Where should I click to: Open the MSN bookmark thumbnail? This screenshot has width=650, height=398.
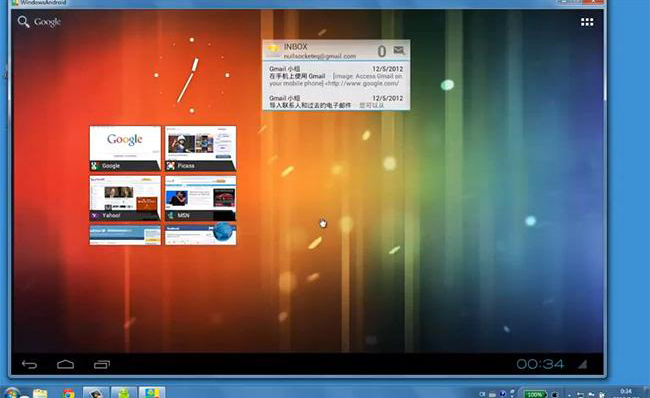[x=201, y=199]
